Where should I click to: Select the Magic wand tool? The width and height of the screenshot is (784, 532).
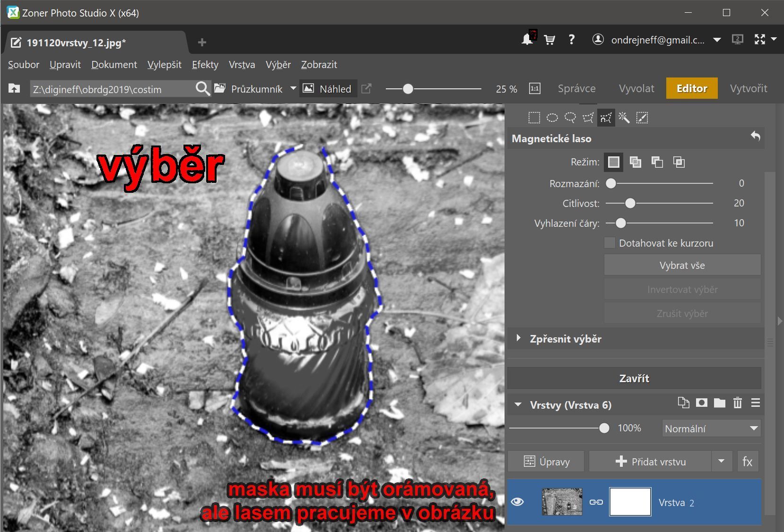point(624,118)
